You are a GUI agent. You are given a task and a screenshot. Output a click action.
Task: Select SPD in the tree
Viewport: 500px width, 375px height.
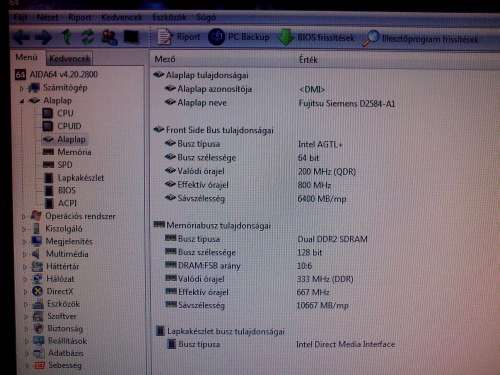65,165
